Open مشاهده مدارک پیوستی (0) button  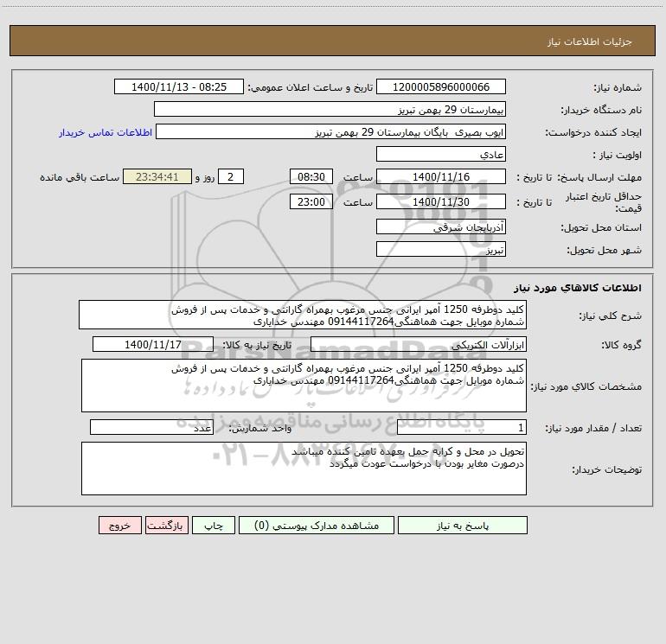[x=317, y=526]
